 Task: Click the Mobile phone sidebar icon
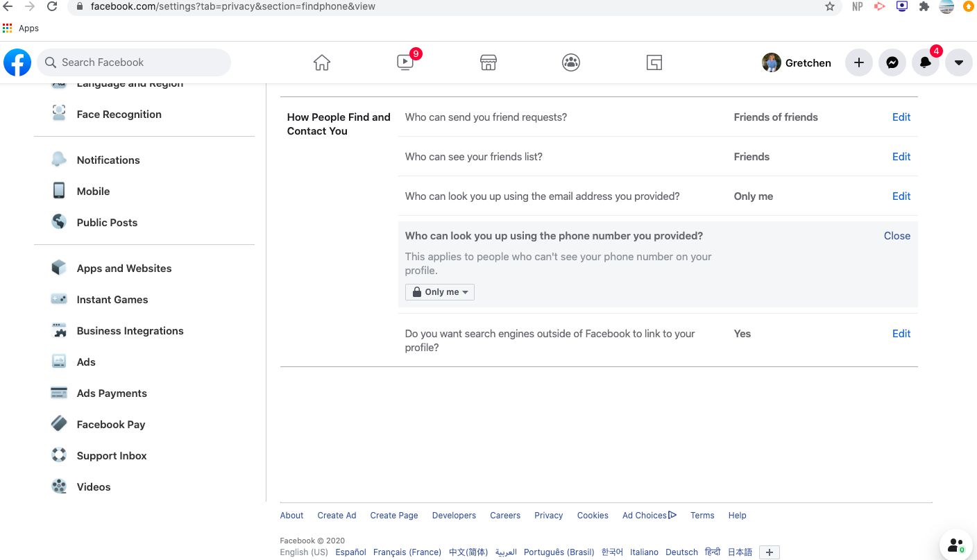pyautogui.click(x=59, y=191)
